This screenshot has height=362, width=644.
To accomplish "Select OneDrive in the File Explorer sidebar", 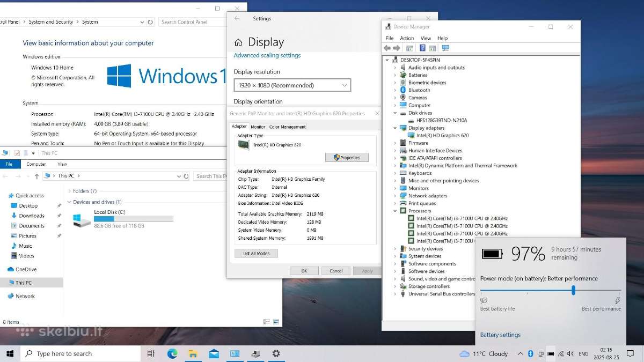I will pos(26,269).
